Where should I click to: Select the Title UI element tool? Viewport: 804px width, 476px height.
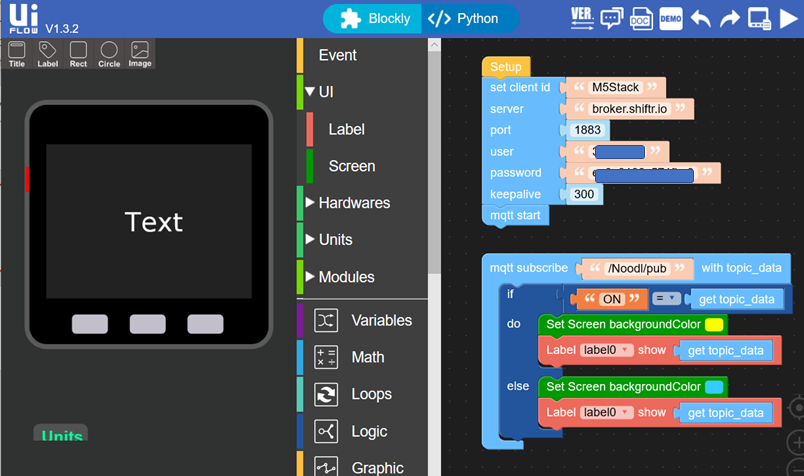pos(17,54)
